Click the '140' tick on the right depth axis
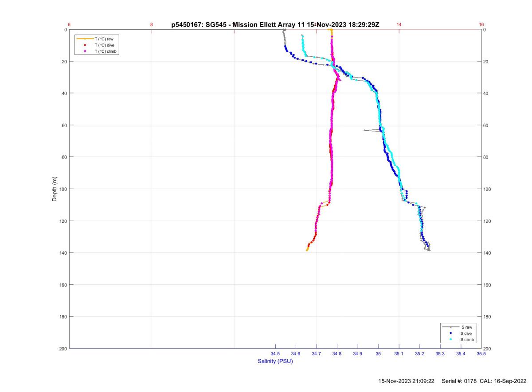Image resolution: width=532 pixels, height=392 pixels. coord(488,253)
